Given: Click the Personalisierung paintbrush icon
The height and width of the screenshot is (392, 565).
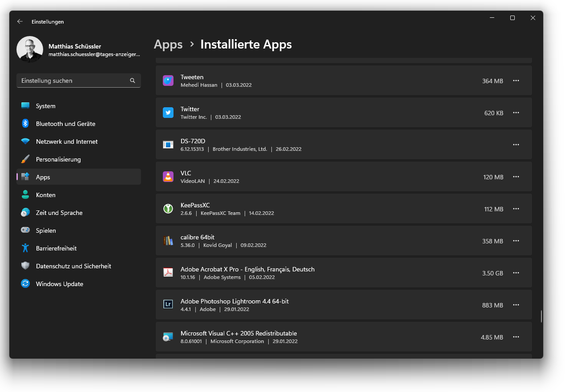Looking at the screenshot, I should pyautogui.click(x=25, y=159).
